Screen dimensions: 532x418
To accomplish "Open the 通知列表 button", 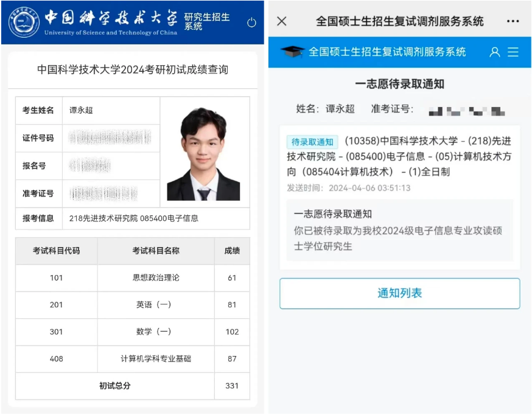I will click(x=400, y=293).
